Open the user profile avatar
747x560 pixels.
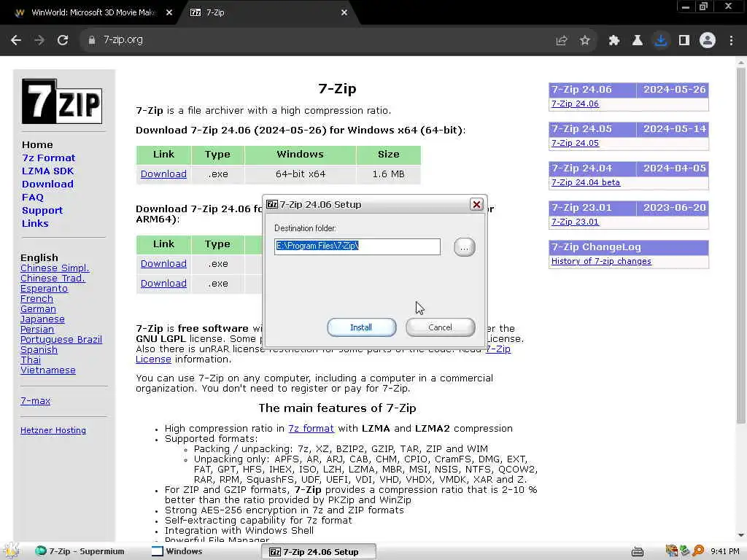[x=708, y=41]
